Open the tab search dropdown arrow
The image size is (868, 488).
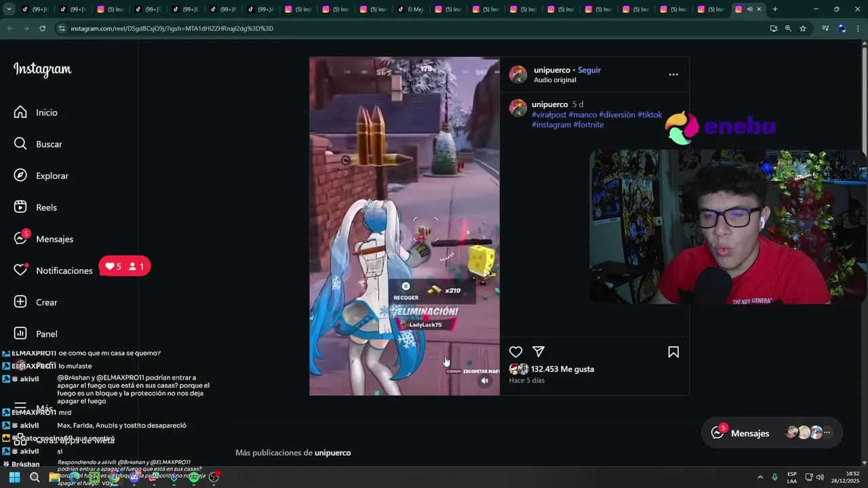(9, 9)
